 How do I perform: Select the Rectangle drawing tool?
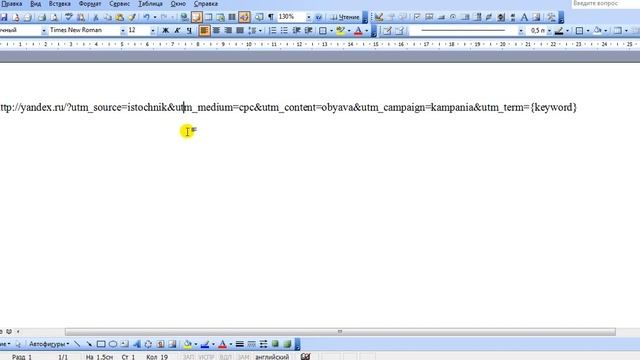[x=101, y=344]
